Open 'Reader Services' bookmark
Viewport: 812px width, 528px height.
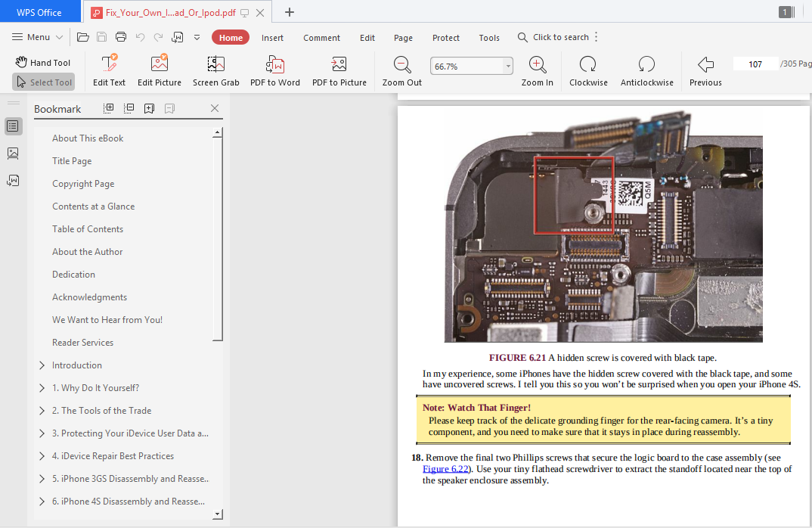pos(82,343)
